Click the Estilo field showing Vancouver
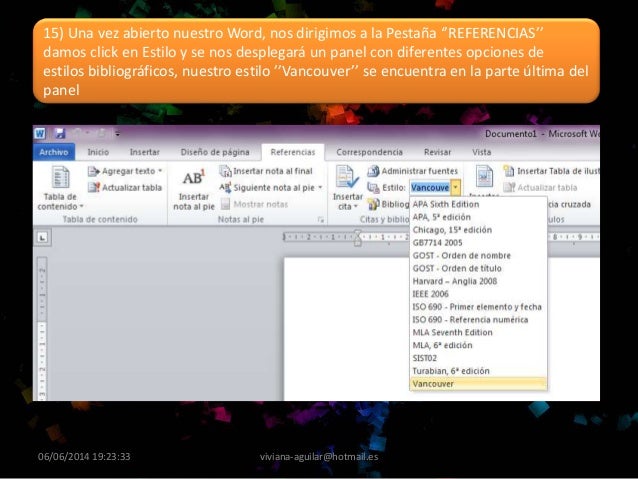This screenshot has width=638, height=479. click(430, 188)
